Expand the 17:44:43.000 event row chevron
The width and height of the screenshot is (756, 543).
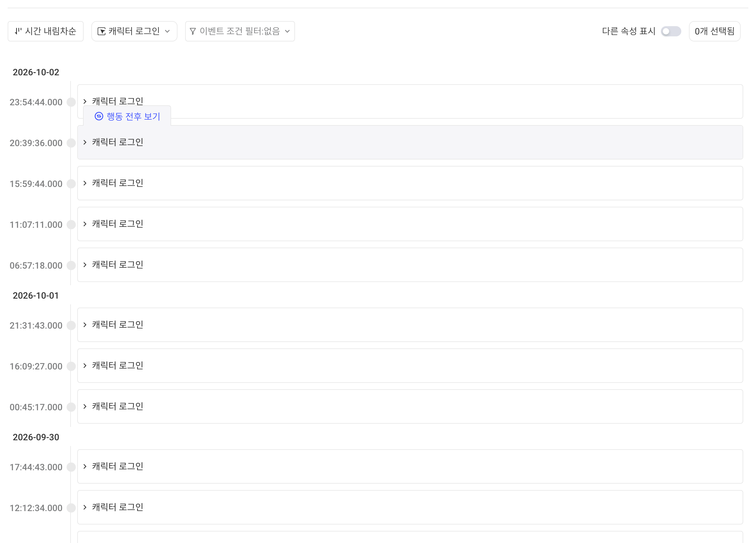[85, 466]
